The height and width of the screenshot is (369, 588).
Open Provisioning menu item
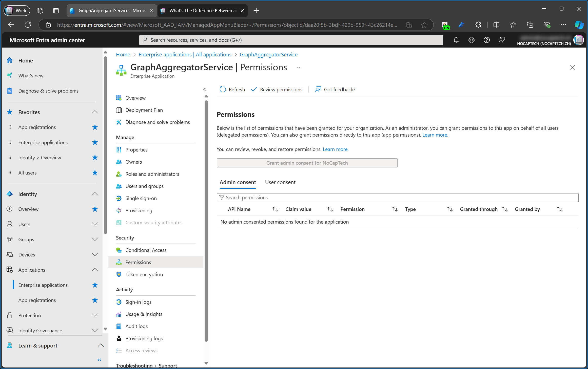click(x=139, y=210)
